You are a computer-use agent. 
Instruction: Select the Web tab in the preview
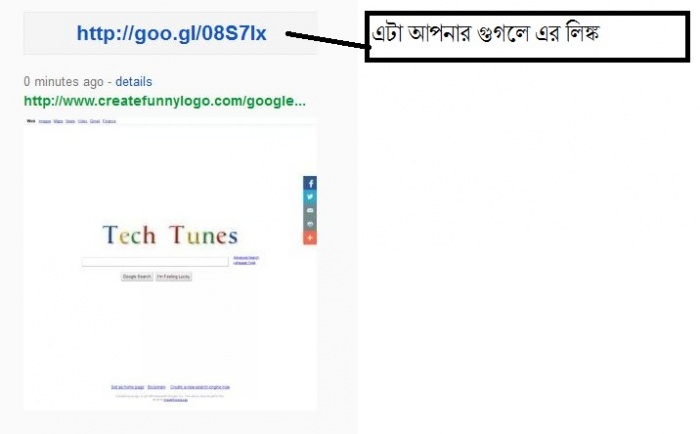(x=31, y=121)
